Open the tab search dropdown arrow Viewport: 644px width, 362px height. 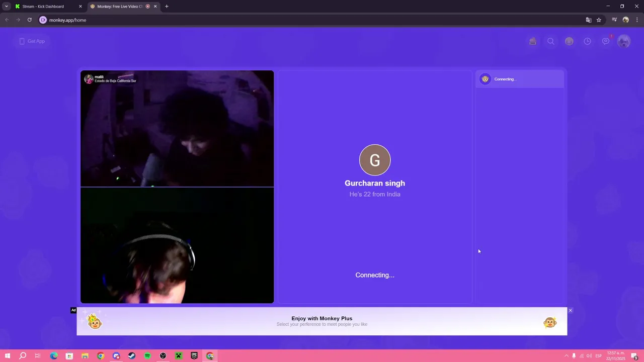pyautogui.click(x=6, y=7)
